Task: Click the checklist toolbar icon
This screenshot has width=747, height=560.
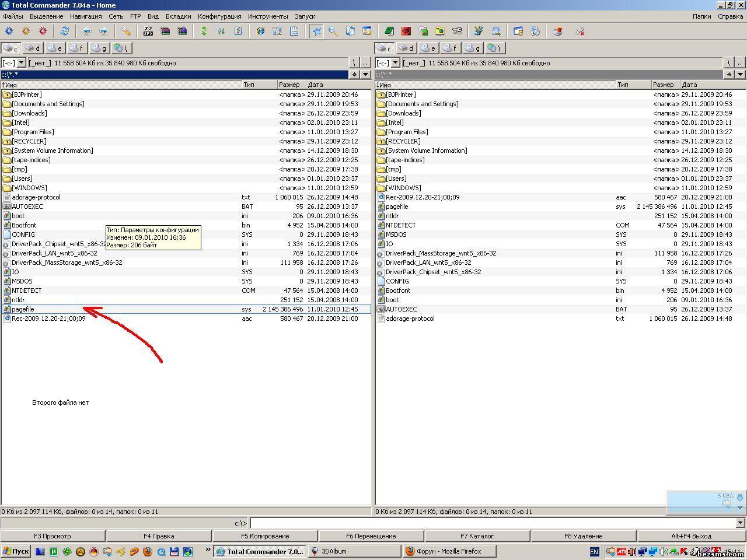Action: click(238, 31)
